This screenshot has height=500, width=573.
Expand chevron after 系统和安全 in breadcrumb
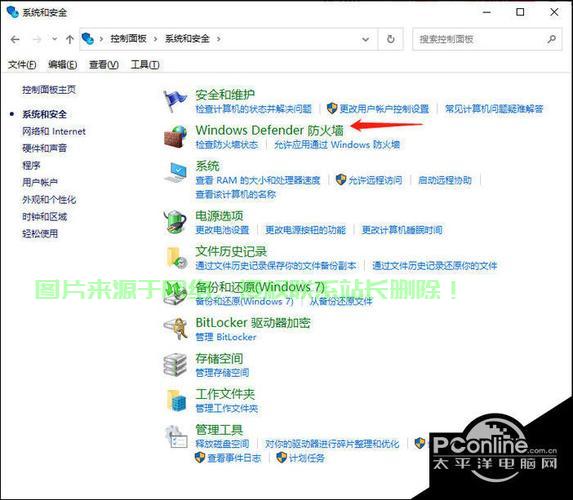click(x=219, y=39)
